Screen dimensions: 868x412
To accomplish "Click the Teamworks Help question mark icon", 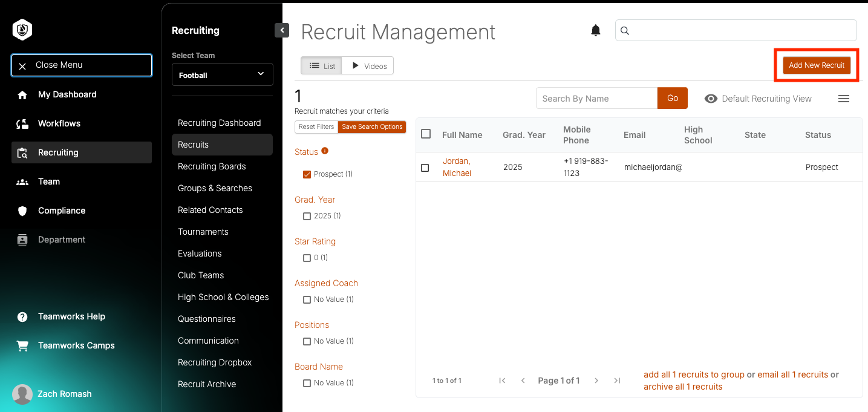I will (22, 317).
